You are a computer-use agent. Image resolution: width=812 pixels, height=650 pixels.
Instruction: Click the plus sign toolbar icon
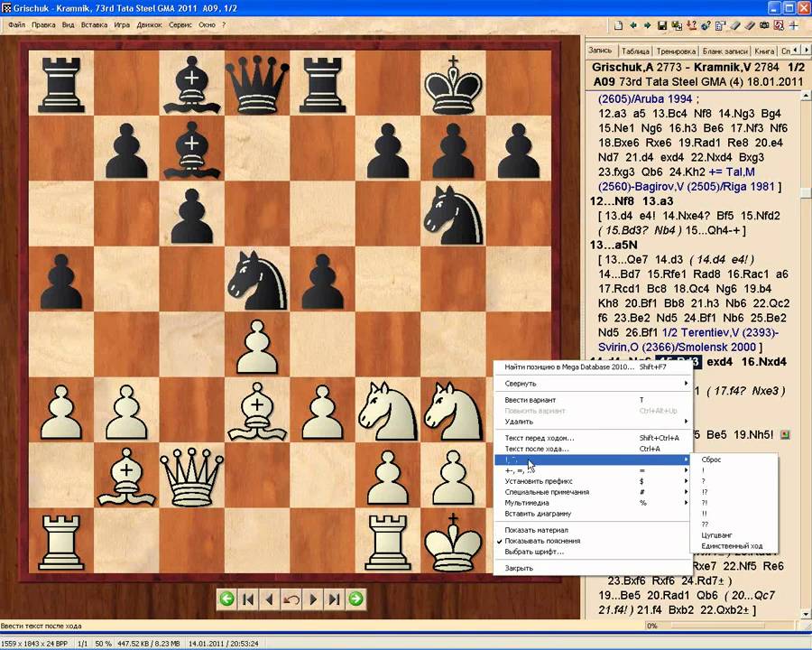793,25
